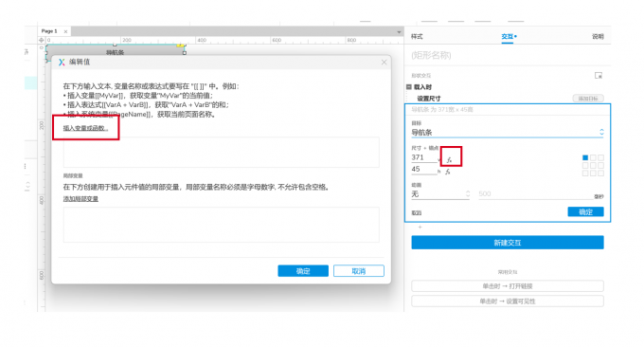
Task: Select the bottom-right anchor point box
Action: pyautogui.click(x=600, y=173)
